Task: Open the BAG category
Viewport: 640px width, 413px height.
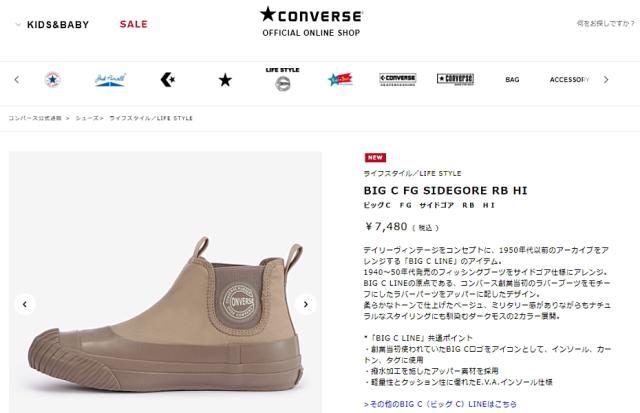Action: click(512, 80)
